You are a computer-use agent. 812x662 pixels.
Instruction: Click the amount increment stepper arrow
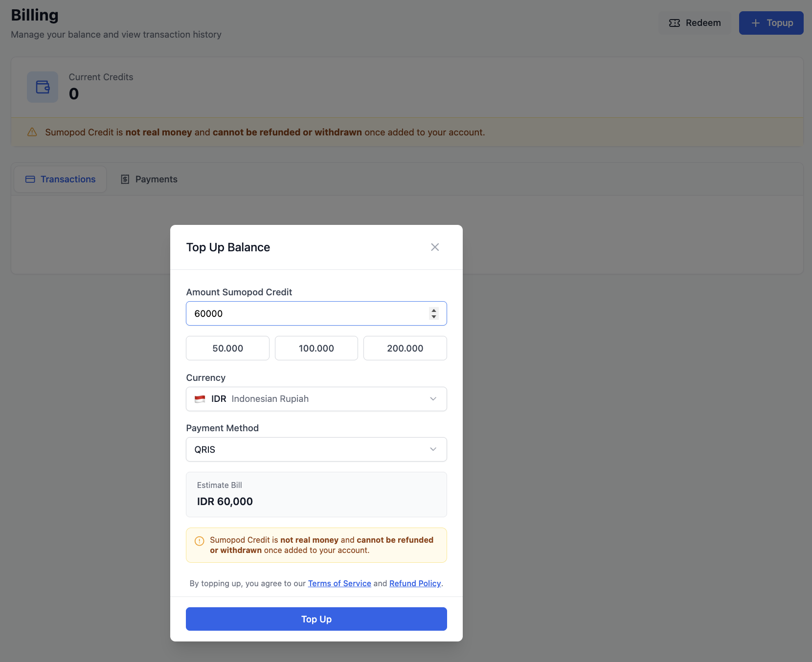coord(433,310)
